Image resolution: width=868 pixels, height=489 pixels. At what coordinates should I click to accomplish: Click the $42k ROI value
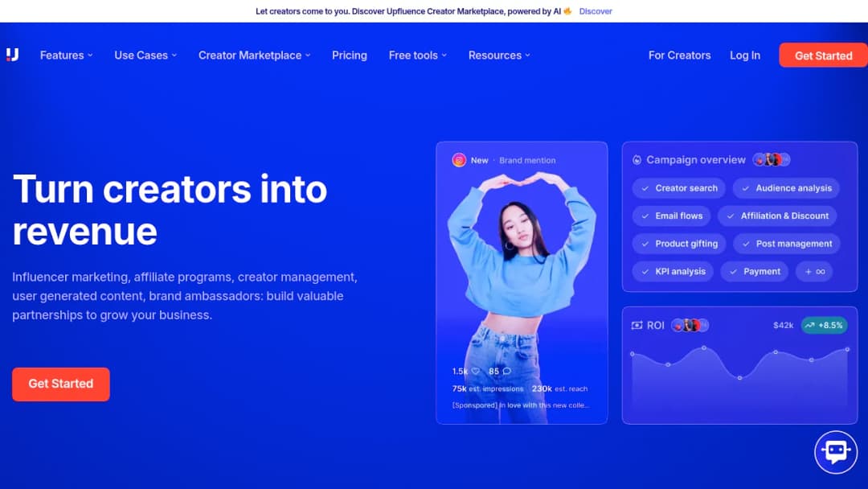pyautogui.click(x=783, y=325)
